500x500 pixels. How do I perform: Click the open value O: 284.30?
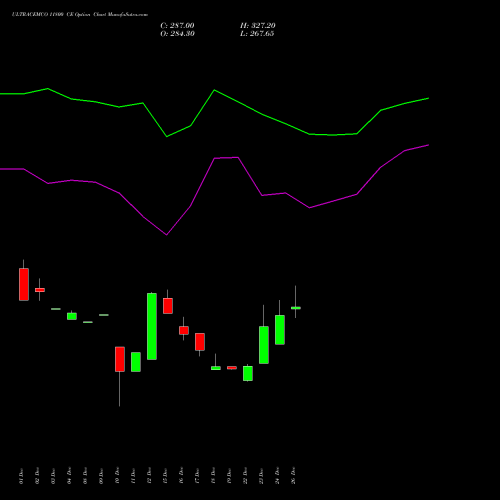click(x=177, y=34)
